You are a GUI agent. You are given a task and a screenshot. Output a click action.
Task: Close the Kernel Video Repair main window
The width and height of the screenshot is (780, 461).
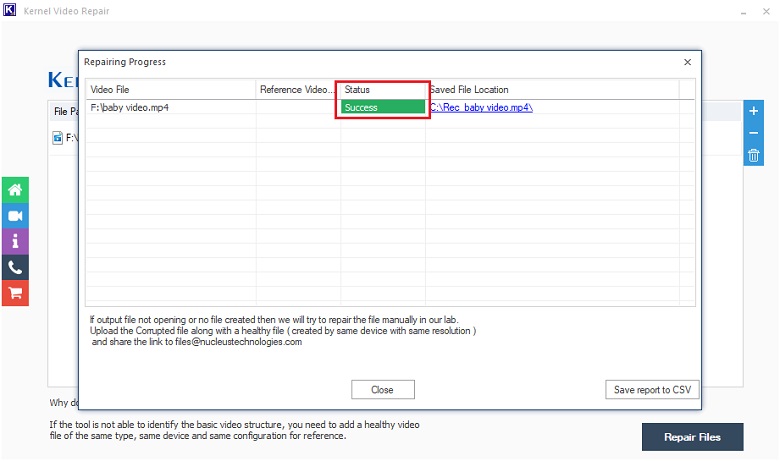click(x=766, y=11)
